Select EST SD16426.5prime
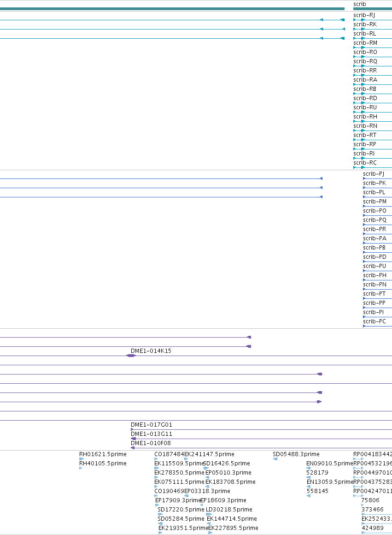 point(227,464)
